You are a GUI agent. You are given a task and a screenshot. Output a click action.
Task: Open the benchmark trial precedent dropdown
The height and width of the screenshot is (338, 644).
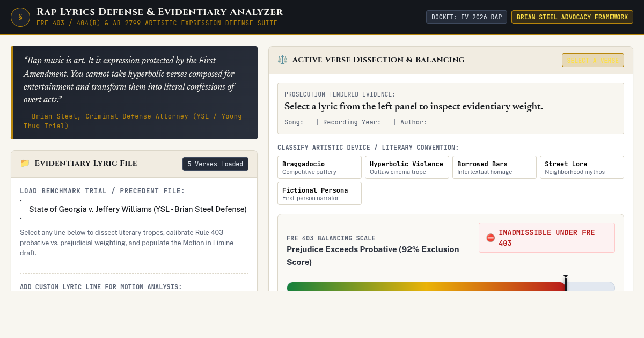tap(138, 209)
